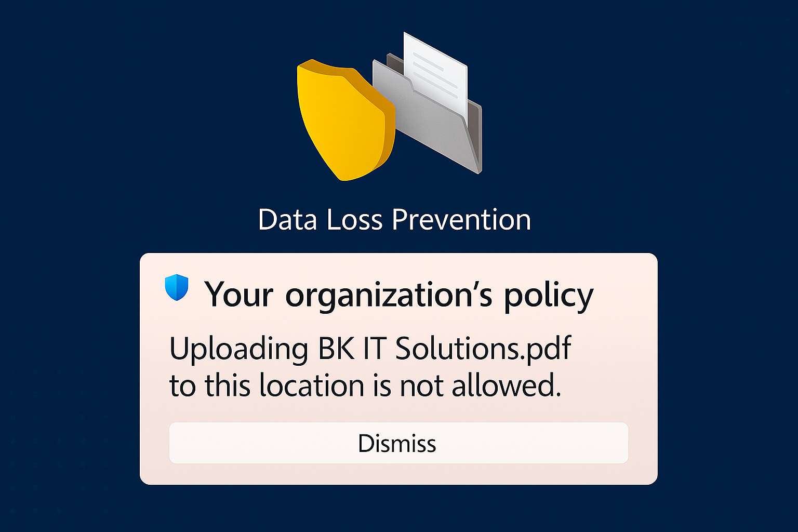Screen dimensions: 798x532
Task: Click the word Prevention in the title
Action: pos(461,220)
